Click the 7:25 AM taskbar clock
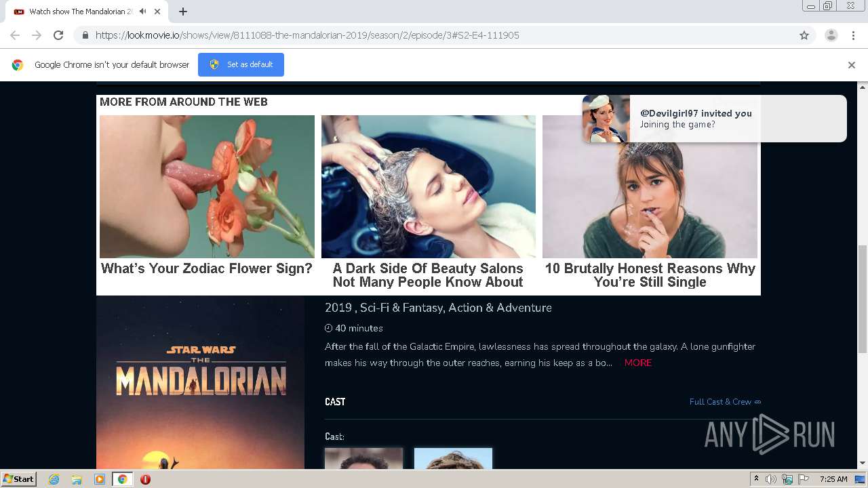The width and height of the screenshot is (868, 488). 833,479
